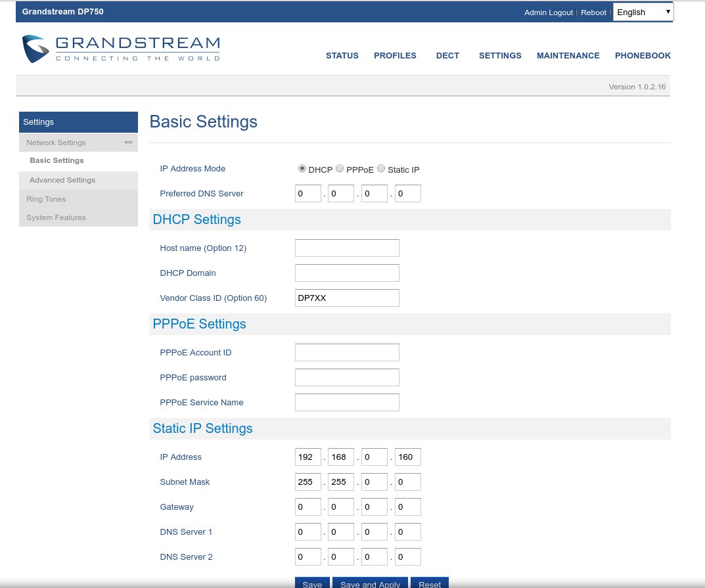Click the third octet of Subnet Mask
Image resolution: width=705 pixels, height=588 pixels.
tap(375, 482)
